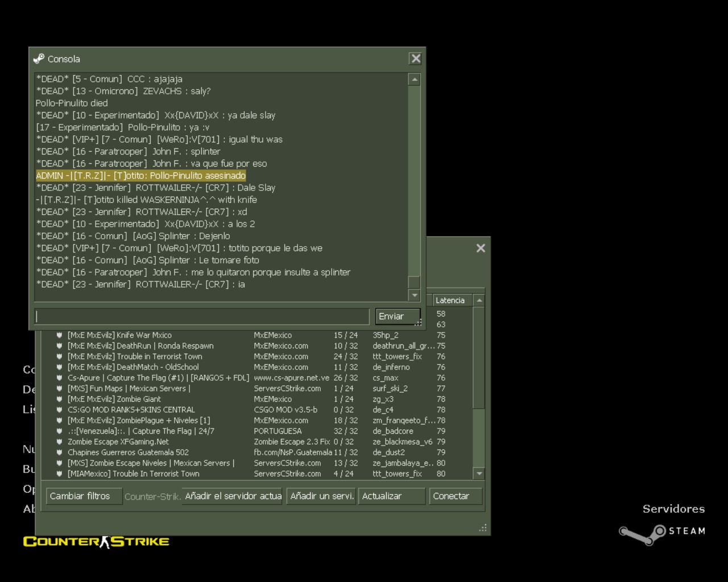Viewport: 728px width, 582px height.
Task: Click the Counter-Strik game filter label
Action: pyautogui.click(x=152, y=496)
